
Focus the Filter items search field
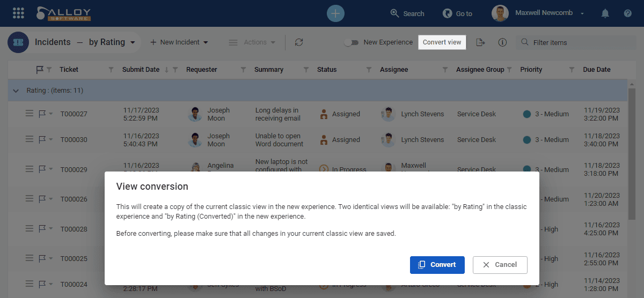point(576,42)
